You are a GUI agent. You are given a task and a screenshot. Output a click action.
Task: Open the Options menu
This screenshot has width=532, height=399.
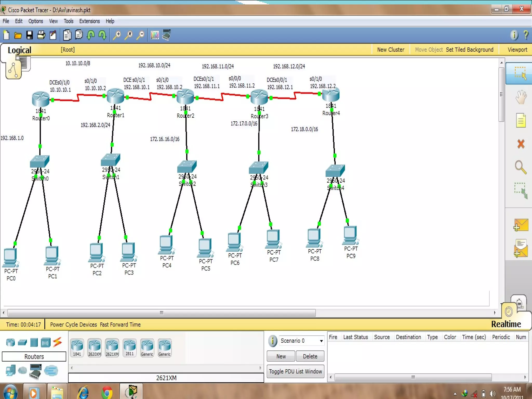(36, 21)
